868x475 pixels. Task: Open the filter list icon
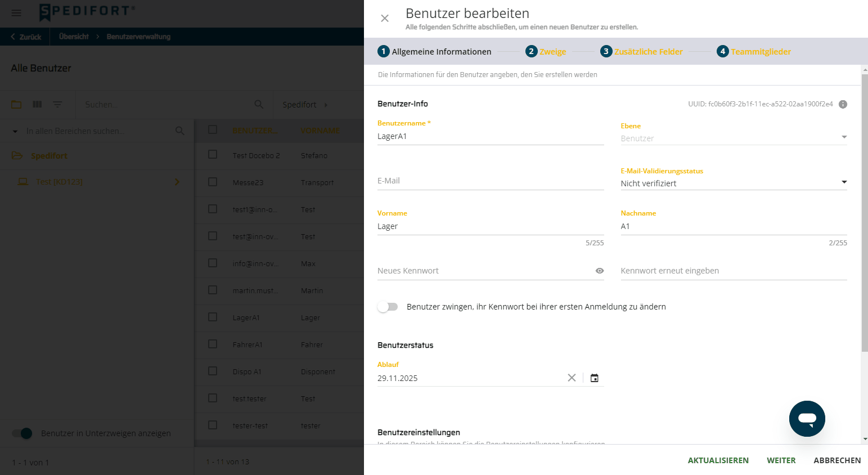(58, 104)
